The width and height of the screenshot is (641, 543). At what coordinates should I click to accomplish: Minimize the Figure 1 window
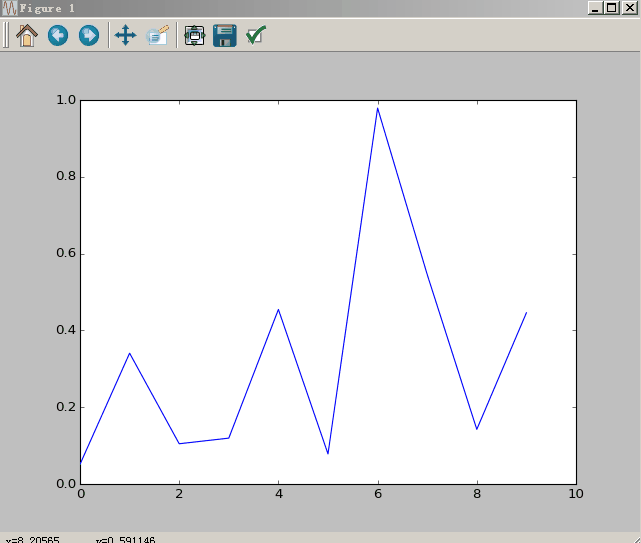(596, 8)
